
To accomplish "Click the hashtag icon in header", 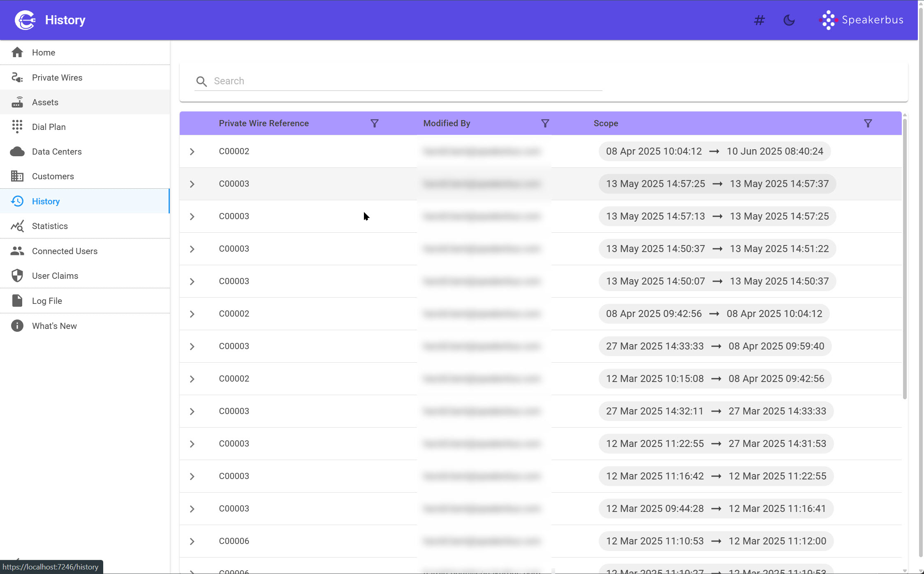I will (x=759, y=20).
